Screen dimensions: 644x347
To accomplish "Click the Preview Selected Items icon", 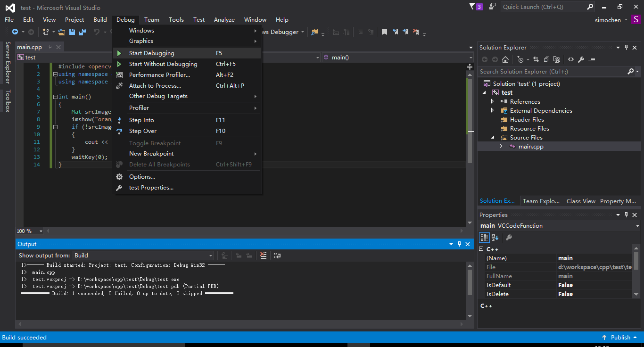I will click(x=592, y=59).
